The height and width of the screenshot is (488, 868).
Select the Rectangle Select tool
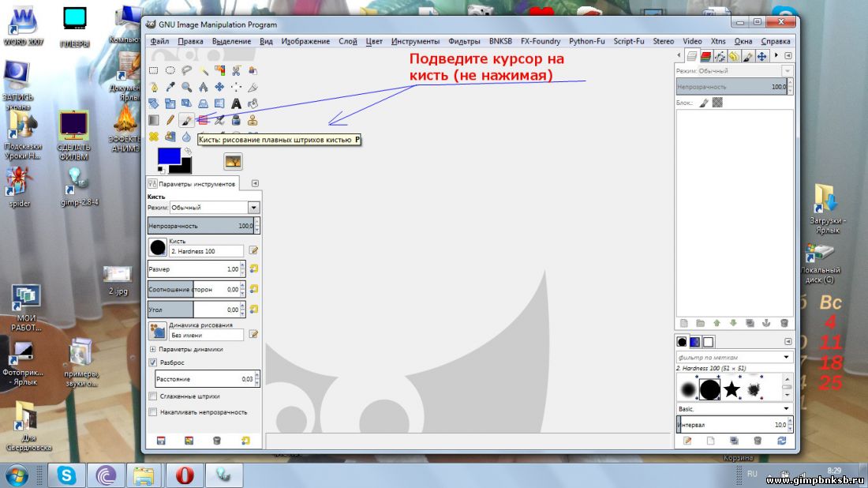[x=153, y=70]
